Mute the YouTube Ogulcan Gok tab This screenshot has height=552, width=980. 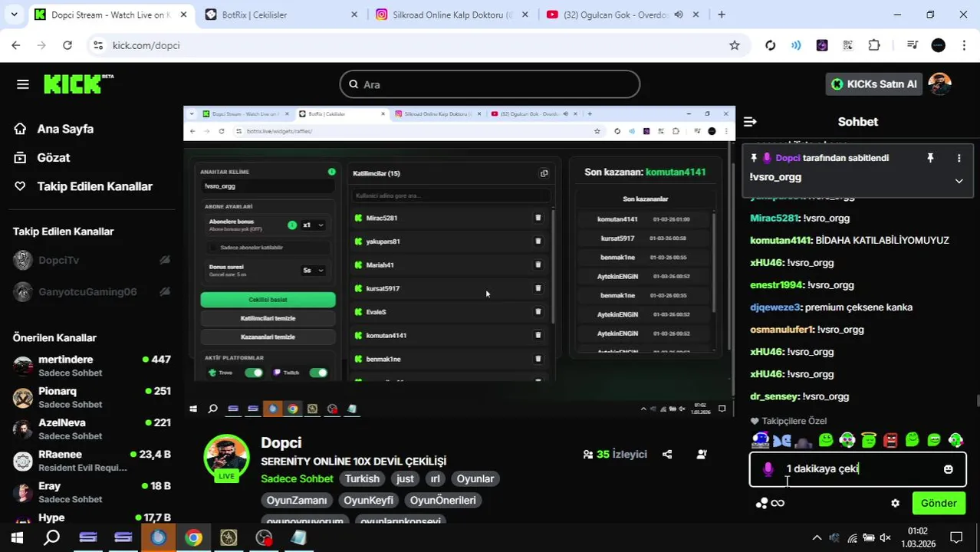[x=679, y=15]
